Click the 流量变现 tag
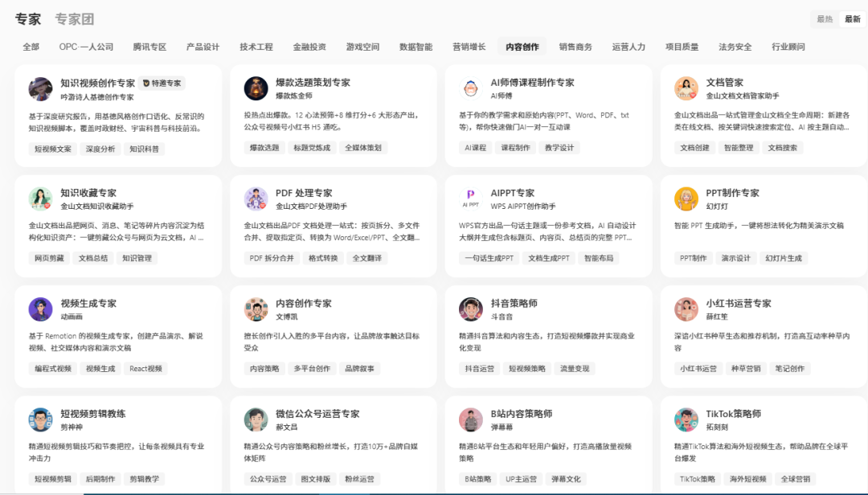This screenshot has height=495, width=868. click(x=575, y=368)
